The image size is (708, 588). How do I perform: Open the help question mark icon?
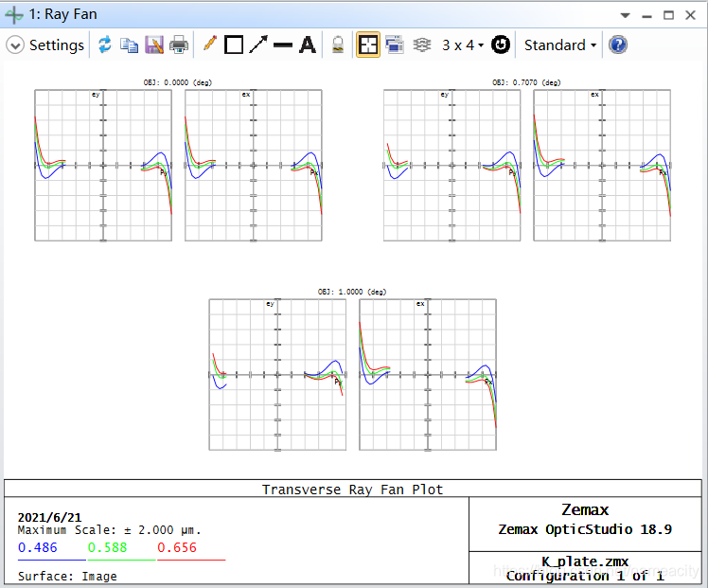[618, 45]
